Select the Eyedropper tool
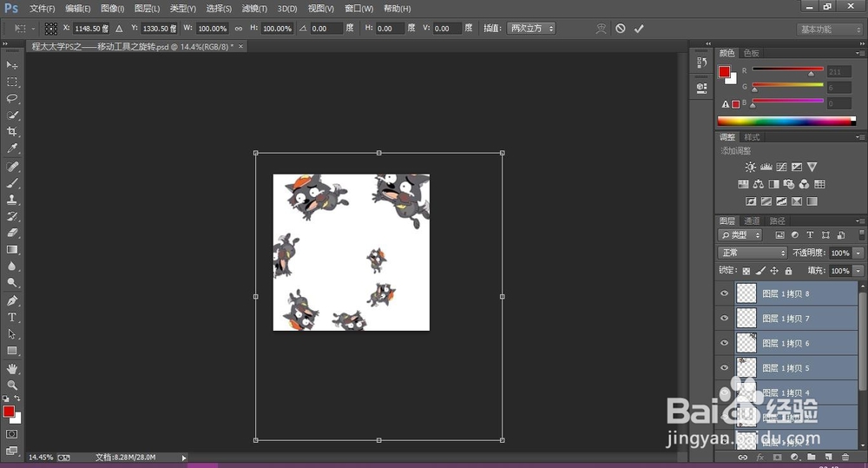868x468 pixels. coord(11,148)
